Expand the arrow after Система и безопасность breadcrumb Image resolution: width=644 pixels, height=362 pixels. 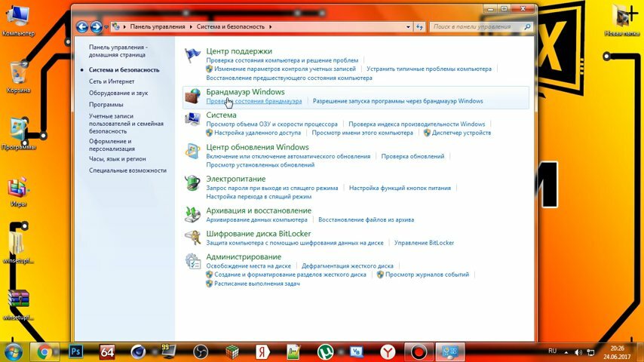(270, 26)
